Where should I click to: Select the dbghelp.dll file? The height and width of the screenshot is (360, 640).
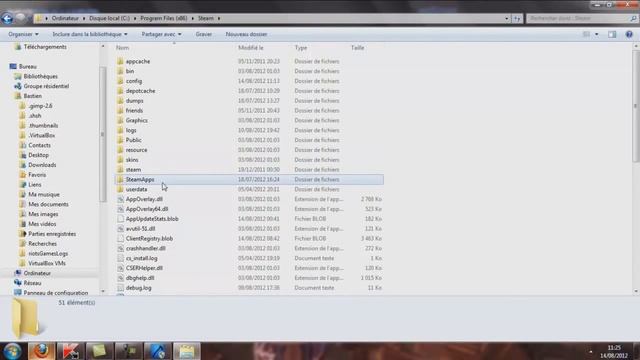[x=140, y=278]
